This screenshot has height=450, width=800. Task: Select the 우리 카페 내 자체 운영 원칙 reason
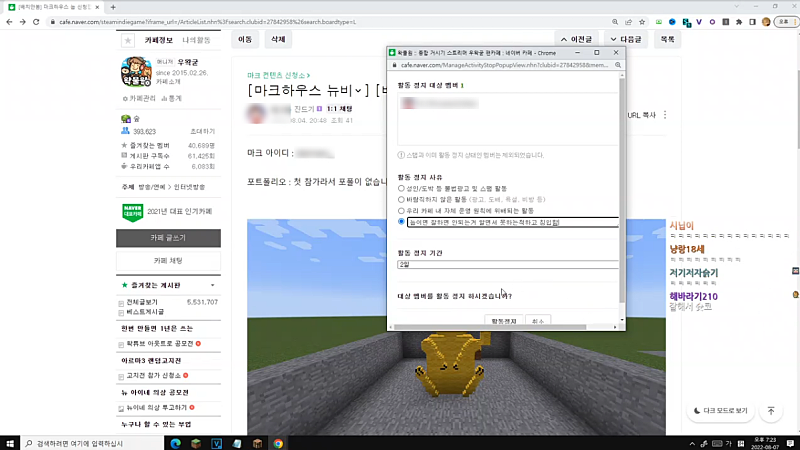(x=401, y=211)
